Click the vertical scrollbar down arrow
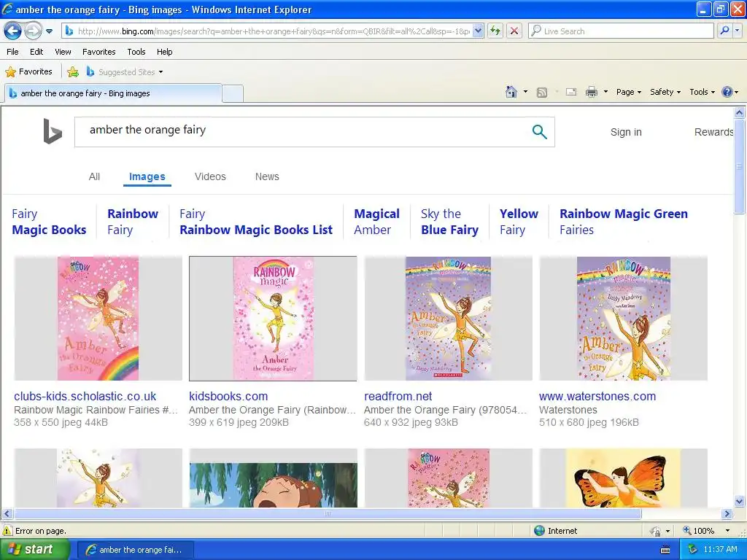Viewport: 747px width, 560px height. point(740,501)
